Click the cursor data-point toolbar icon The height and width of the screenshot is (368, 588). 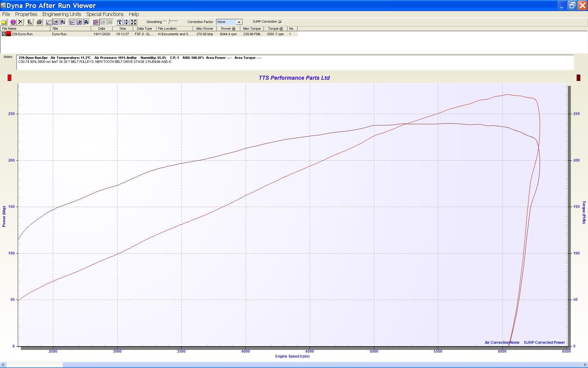[x=119, y=22]
